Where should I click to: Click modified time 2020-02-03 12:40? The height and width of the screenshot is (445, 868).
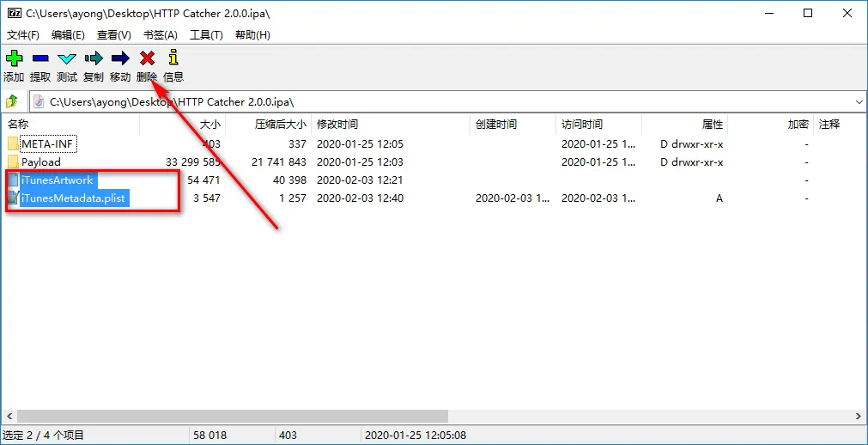(360, 198)
